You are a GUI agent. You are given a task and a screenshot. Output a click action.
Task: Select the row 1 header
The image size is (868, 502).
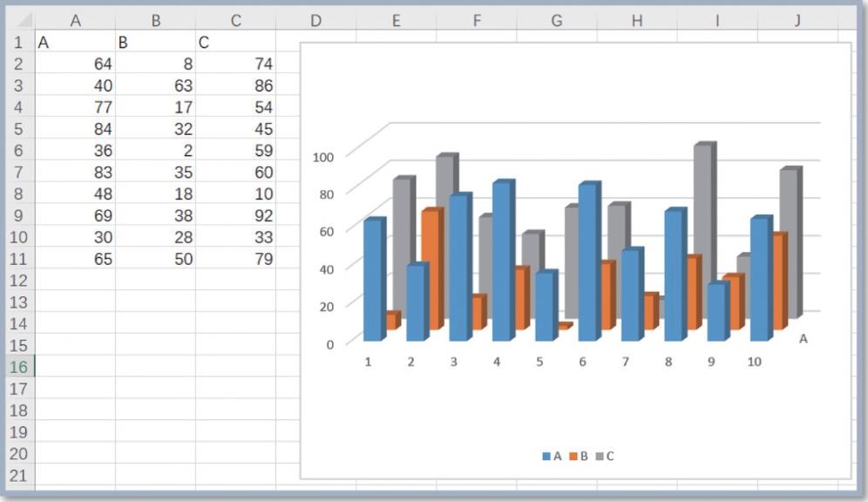click(x=19, y=42)
